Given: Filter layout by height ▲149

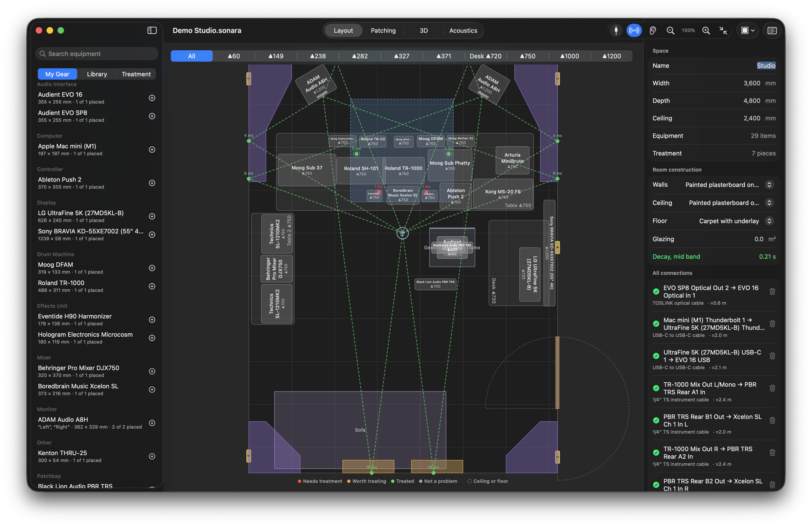Looking at the screenshot, I should (276, 56).
